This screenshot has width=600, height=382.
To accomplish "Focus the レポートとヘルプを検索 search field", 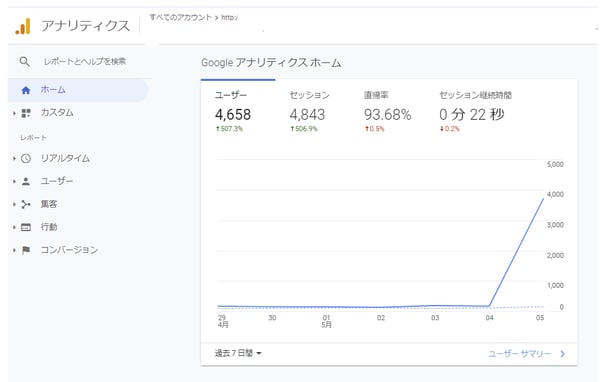I will point(85,61).
